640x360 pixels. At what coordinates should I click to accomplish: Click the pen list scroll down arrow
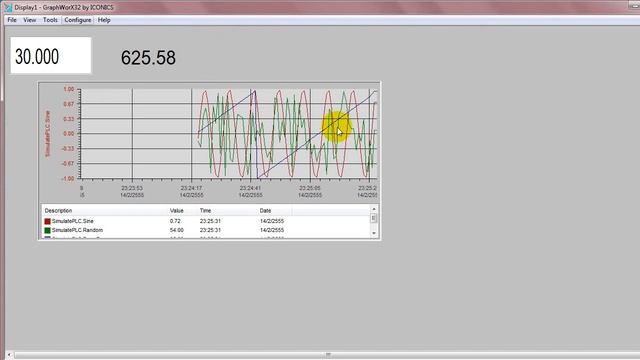tap(374, 233)
